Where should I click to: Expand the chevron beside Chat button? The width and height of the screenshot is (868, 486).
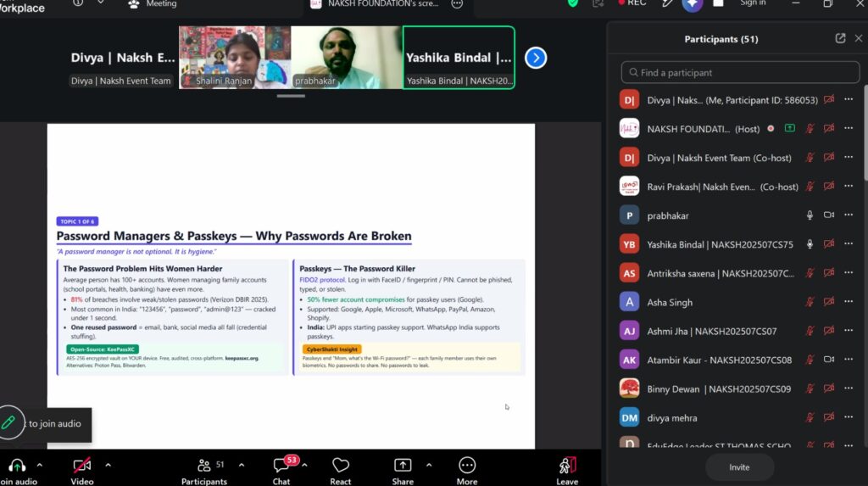click(x=304, y=466)
